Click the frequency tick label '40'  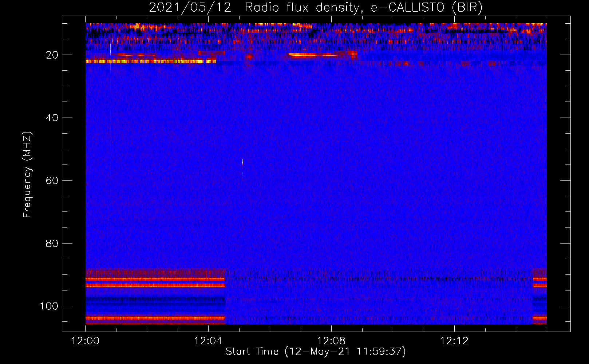[x=52, y=118]
